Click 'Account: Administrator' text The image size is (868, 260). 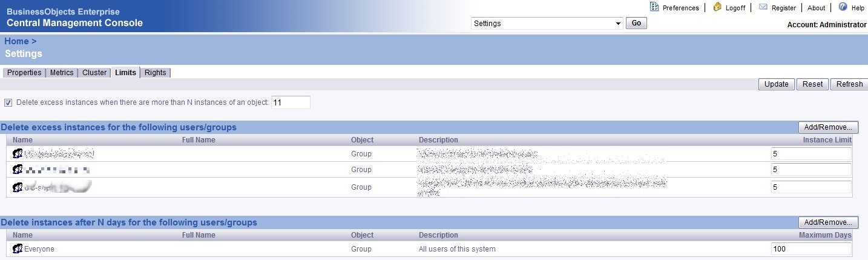coord(827,25)
